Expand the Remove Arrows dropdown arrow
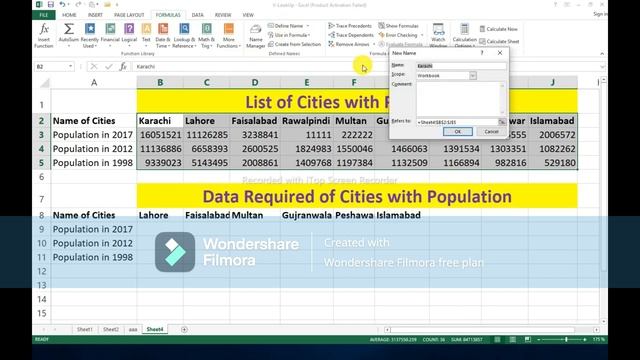Screen dimensions: 640x360 coord(373,44)
